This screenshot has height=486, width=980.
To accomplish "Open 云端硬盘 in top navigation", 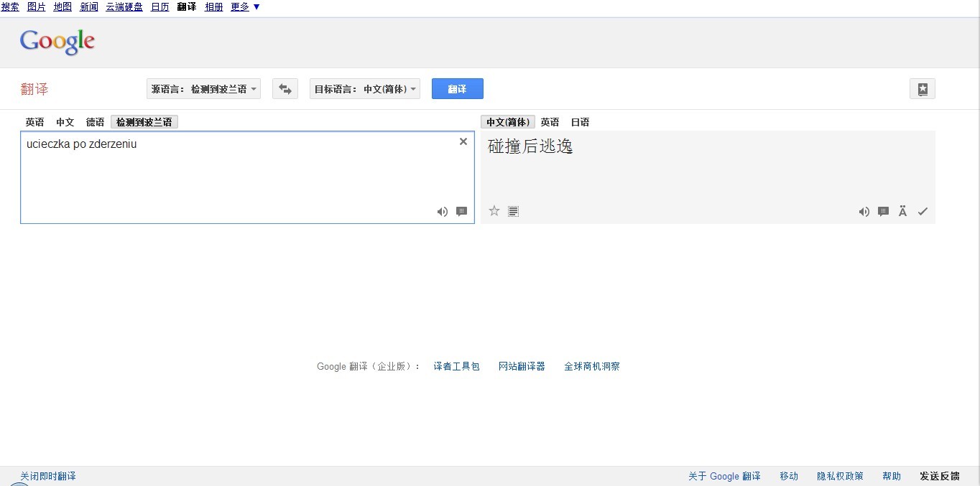I will pyautogui.click(x=124, y=6).
